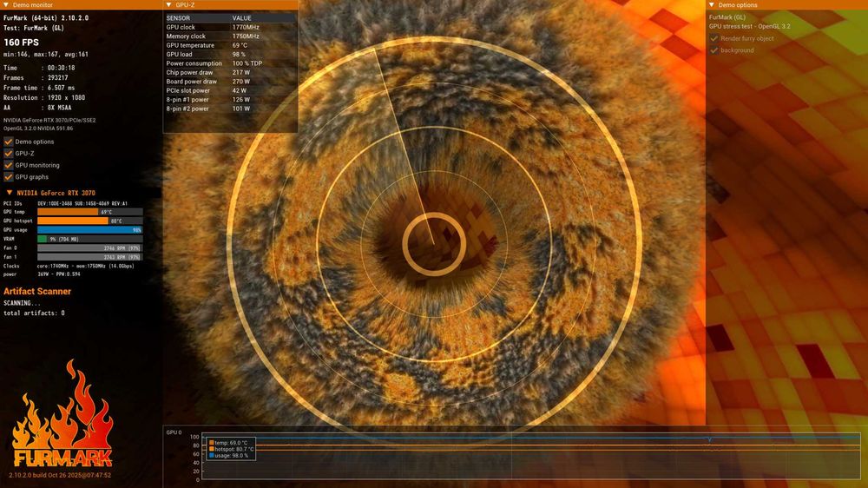The width and height of the screenshot is (868, 488).
Task: Uncheck the GPU-Z checkbox
Action: 9,154
